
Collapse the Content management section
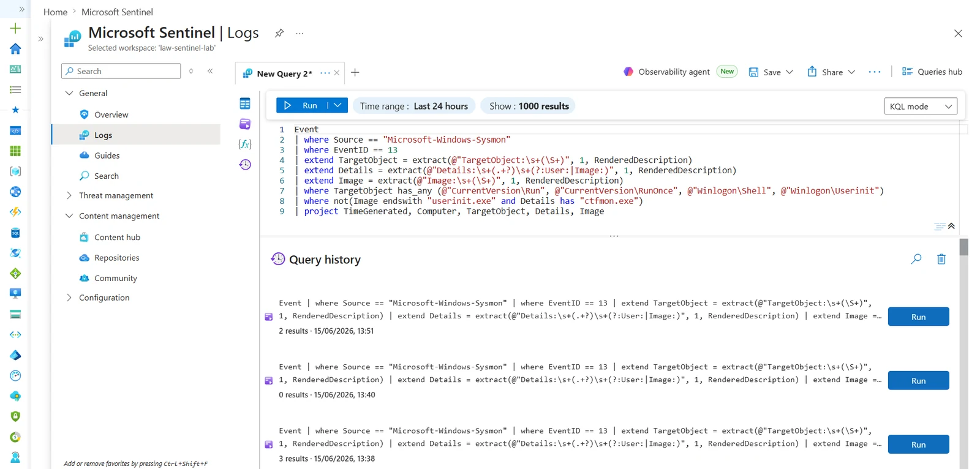(x=69, y=216)
